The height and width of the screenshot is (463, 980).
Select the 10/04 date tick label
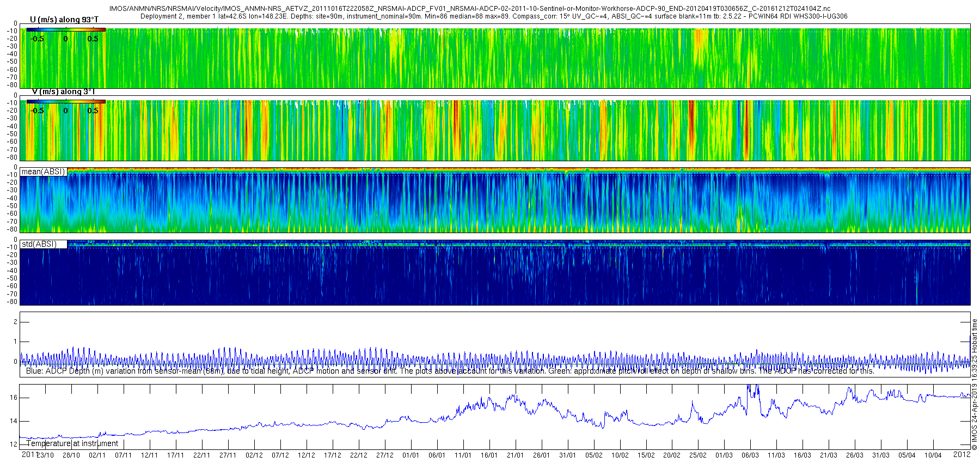pos(933,455)
